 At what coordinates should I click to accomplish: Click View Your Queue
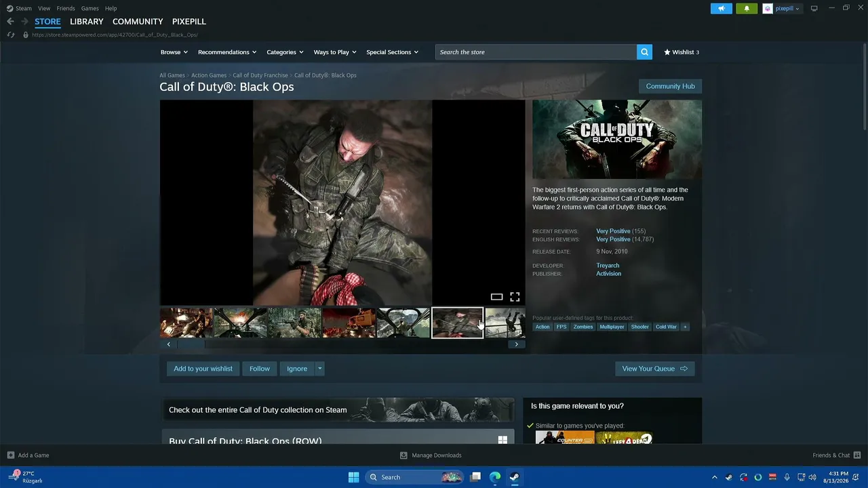point(654,369)
